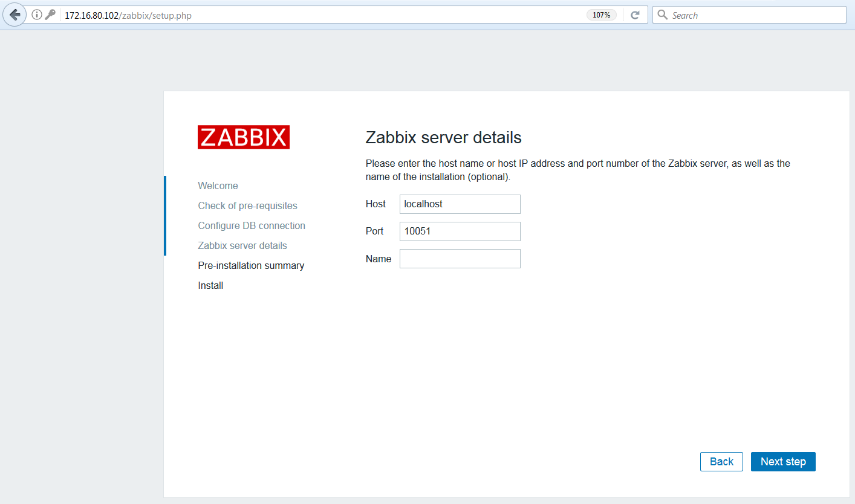The height and width of the screenshot is (504, 855).
Task: Click the ZABBIX logo
Action: click(x=244, y=137)
